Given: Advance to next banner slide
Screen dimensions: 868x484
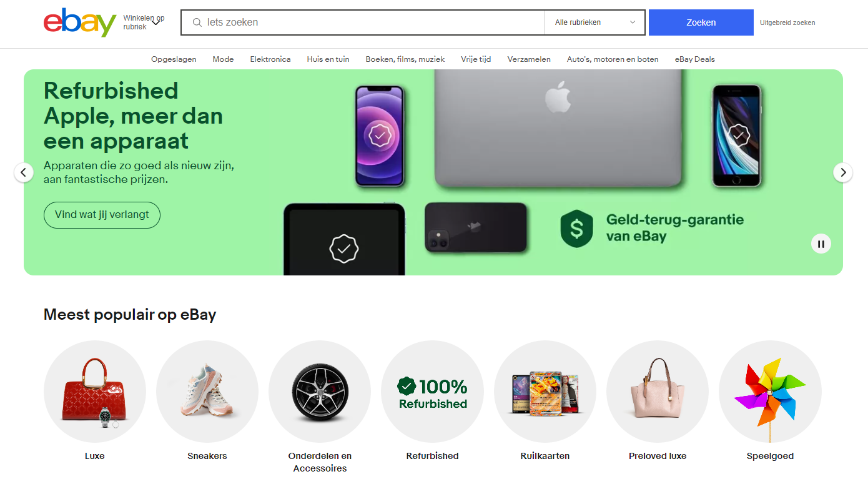Looking at the screenshot, I should [x=843, y=172].
